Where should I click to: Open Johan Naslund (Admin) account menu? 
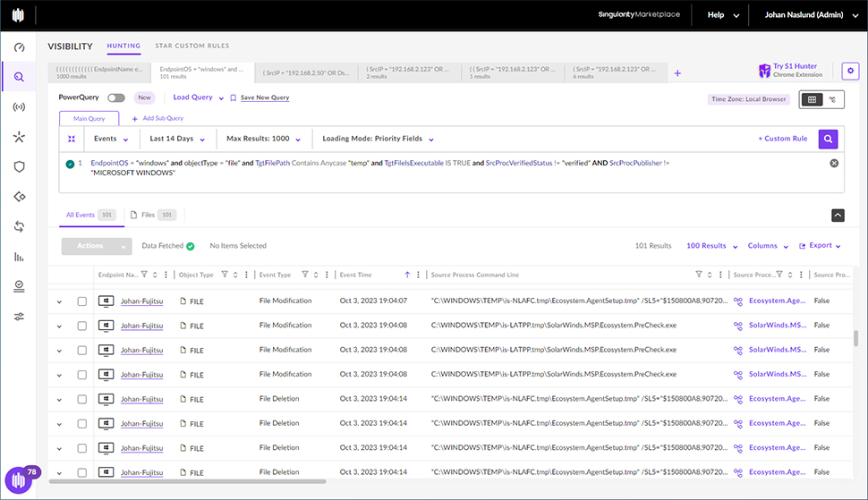tap(812, 15)
